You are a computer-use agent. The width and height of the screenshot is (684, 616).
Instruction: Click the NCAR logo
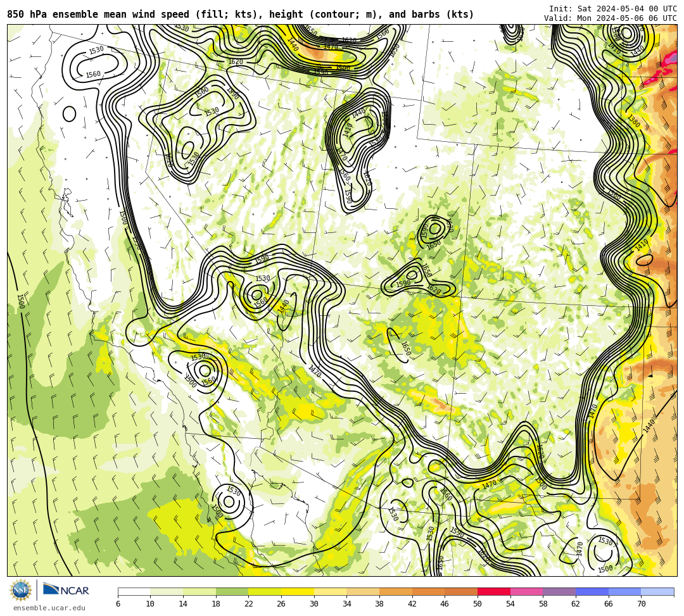(x=66, y=590)
